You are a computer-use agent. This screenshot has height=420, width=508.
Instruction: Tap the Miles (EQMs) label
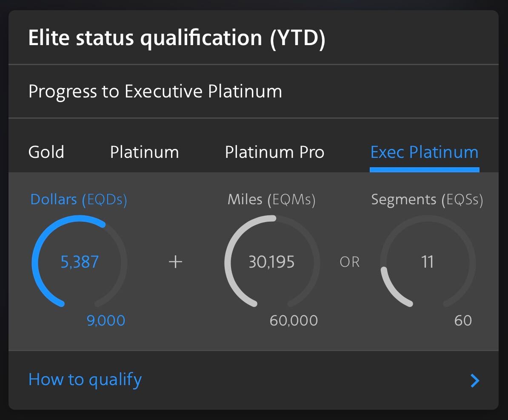(x=271, y=199)
